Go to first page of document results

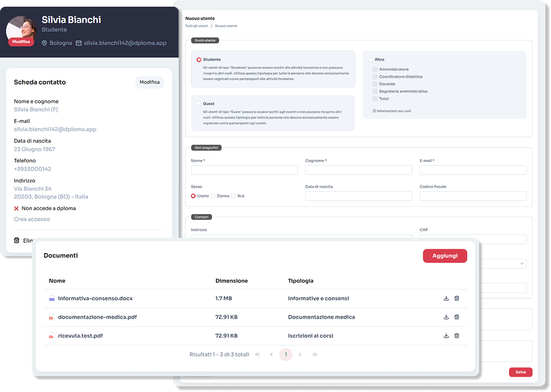point(257,355)
